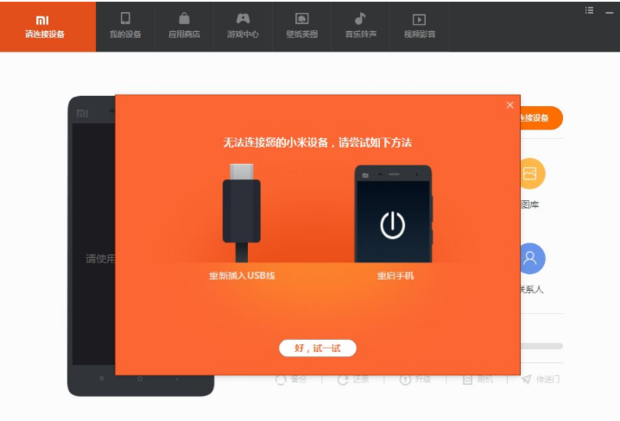The height and width of the screenshot is (421, 620).
Task: Click the MI 请连接设备 home tab
Action: [47, 26]
